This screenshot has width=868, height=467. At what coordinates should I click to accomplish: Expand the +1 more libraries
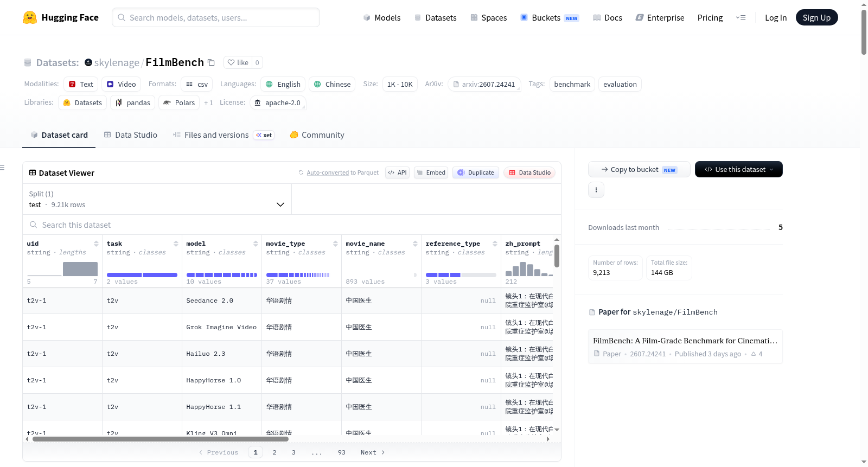[x=208, y=103]
